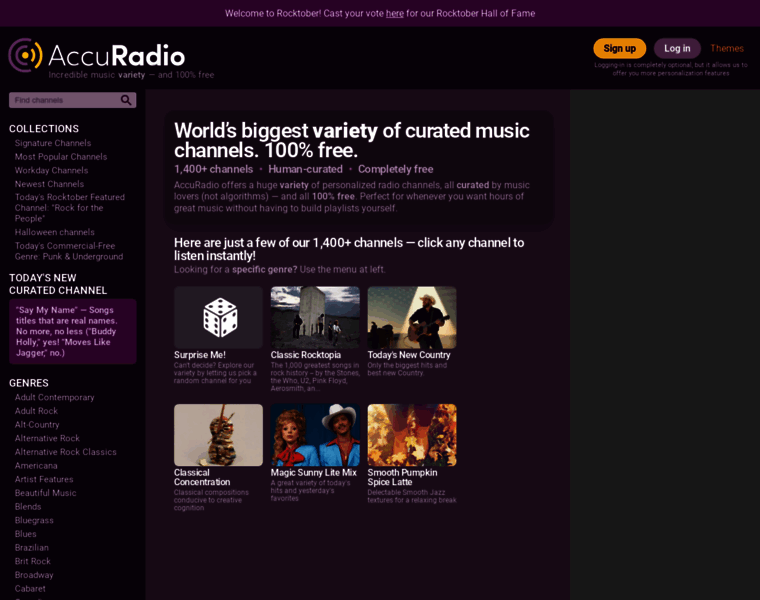Open Most Popular Channels collection
The image size is (760, 600).
[61, 157]
